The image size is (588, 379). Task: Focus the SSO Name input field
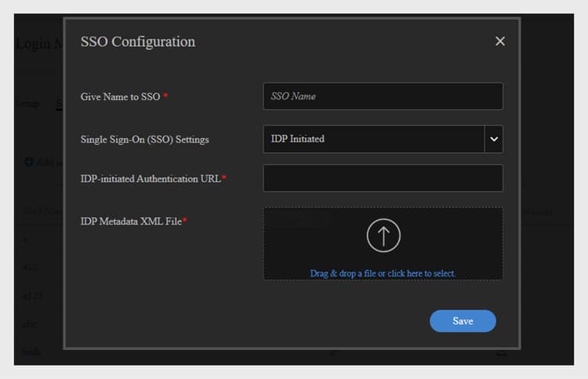pyautogui.click(x=383, y=96)
